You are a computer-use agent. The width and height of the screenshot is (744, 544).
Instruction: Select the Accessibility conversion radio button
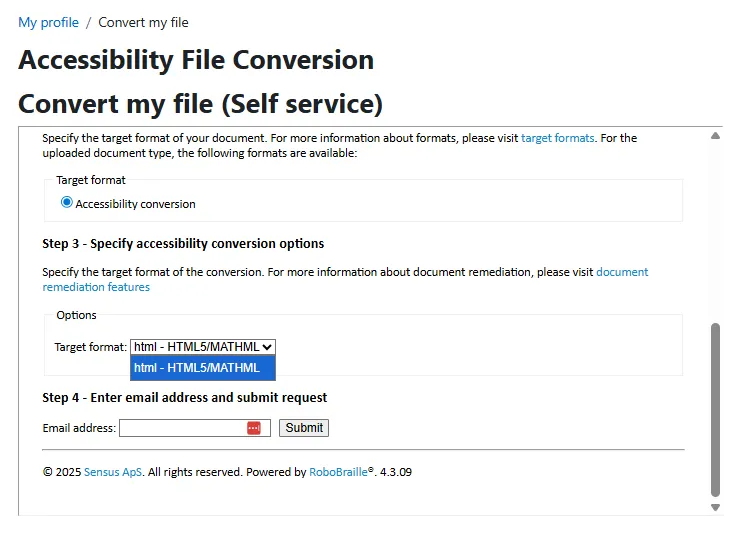click(67, 202)
